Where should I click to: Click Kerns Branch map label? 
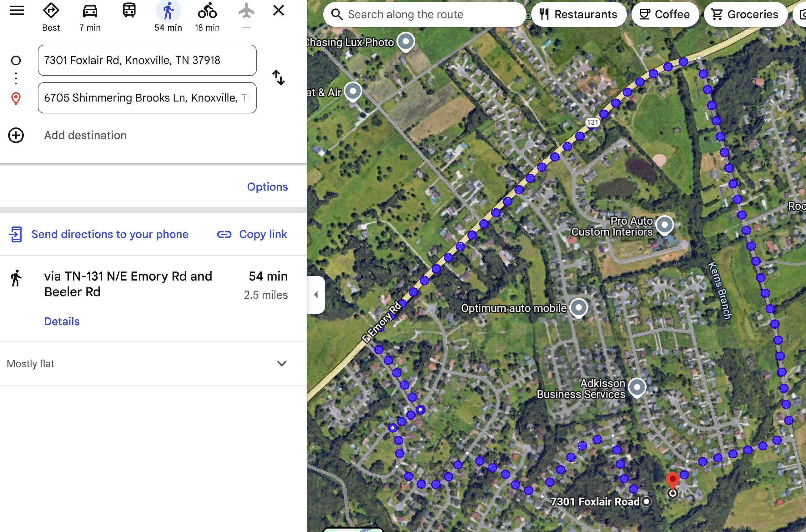tap(719, 291)
